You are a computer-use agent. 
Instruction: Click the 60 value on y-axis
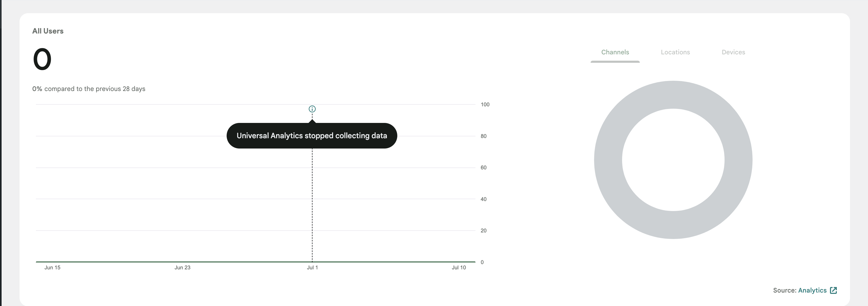(x=483, y=167)
